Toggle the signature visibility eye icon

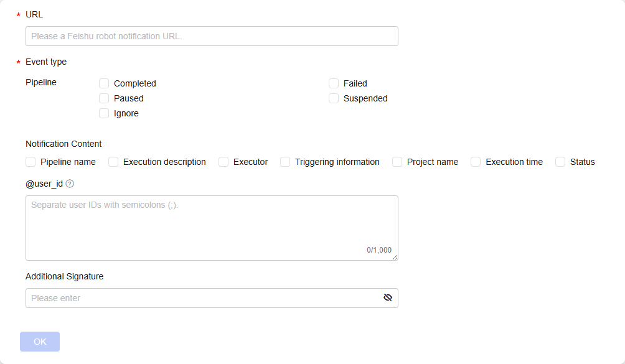(388, 298)
